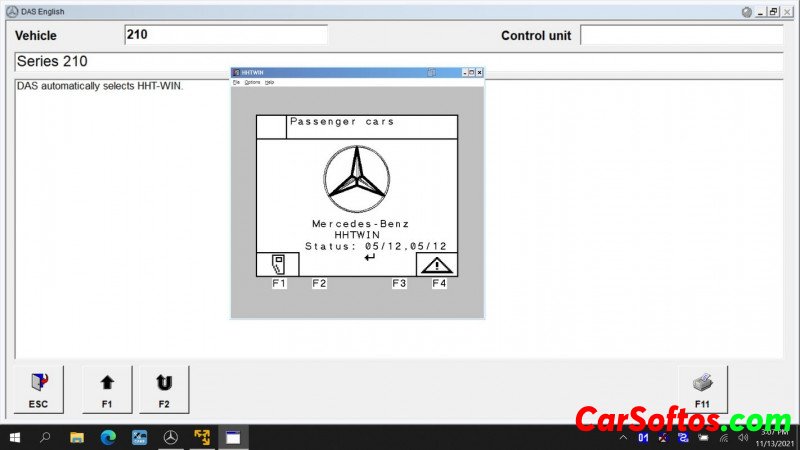800x450 pixels.
Task: Click the volume icon in system tray
Action: [742, 437]
